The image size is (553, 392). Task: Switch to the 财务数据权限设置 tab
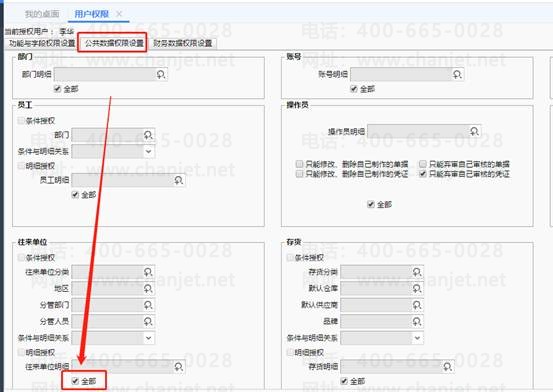[182, 43]
